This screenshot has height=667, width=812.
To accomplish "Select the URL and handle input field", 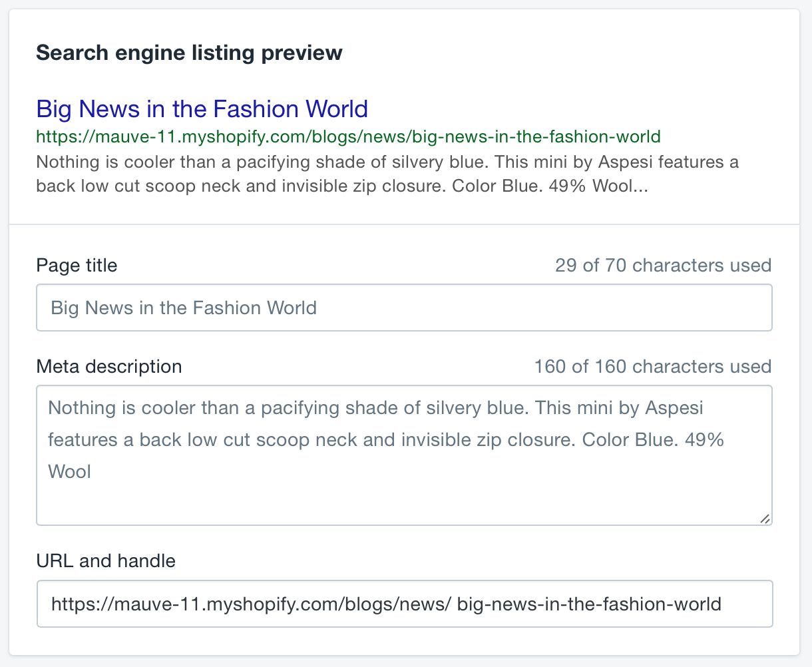I will 404,604.
